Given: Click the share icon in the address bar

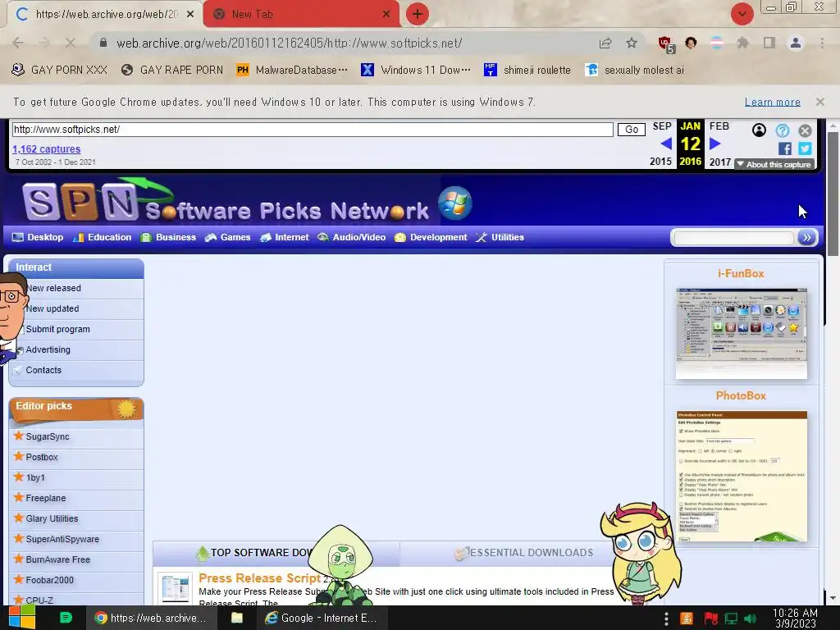Looking at the screenshot, I should [605, 43].
